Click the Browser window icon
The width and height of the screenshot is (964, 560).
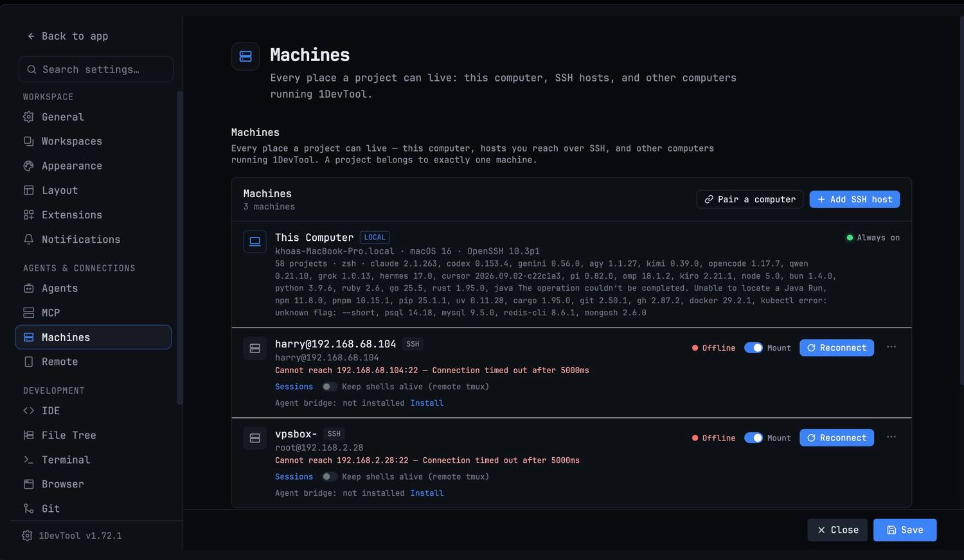coord(28,484)
